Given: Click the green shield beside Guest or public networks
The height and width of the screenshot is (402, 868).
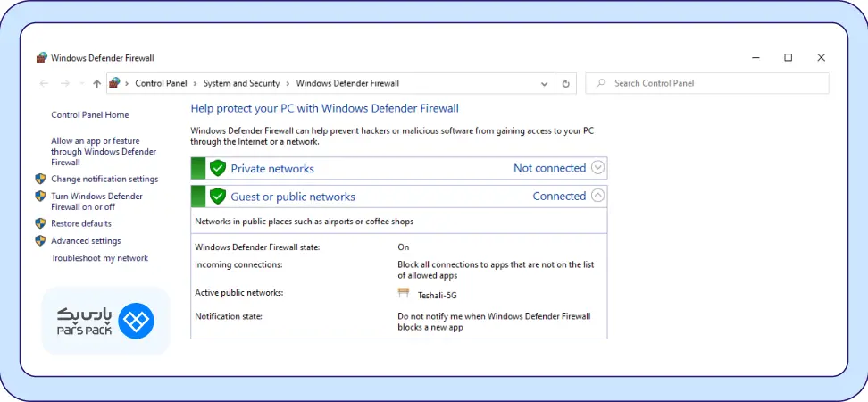Looking at the screenshot, I should (218, 197).
